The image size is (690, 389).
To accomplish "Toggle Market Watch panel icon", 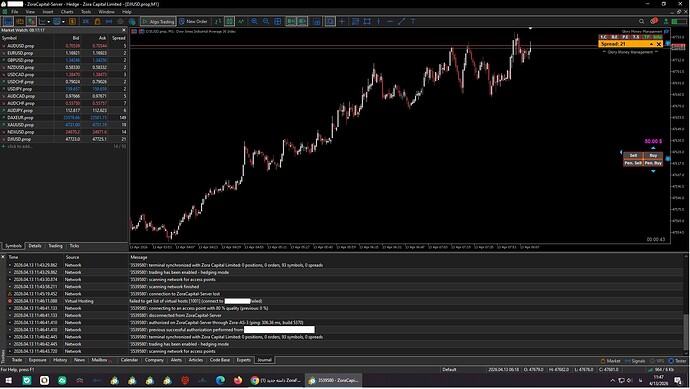I will (x=31, y=21).
